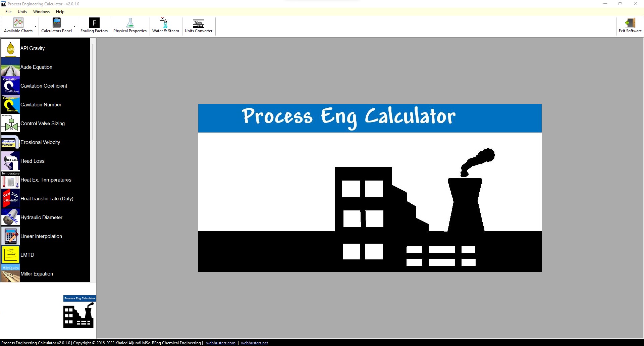Viewport: 644px width, 346px height.
Task: Open the Control Valve Sizing tool
Action: pyautogui.click(x=42, y=123)
